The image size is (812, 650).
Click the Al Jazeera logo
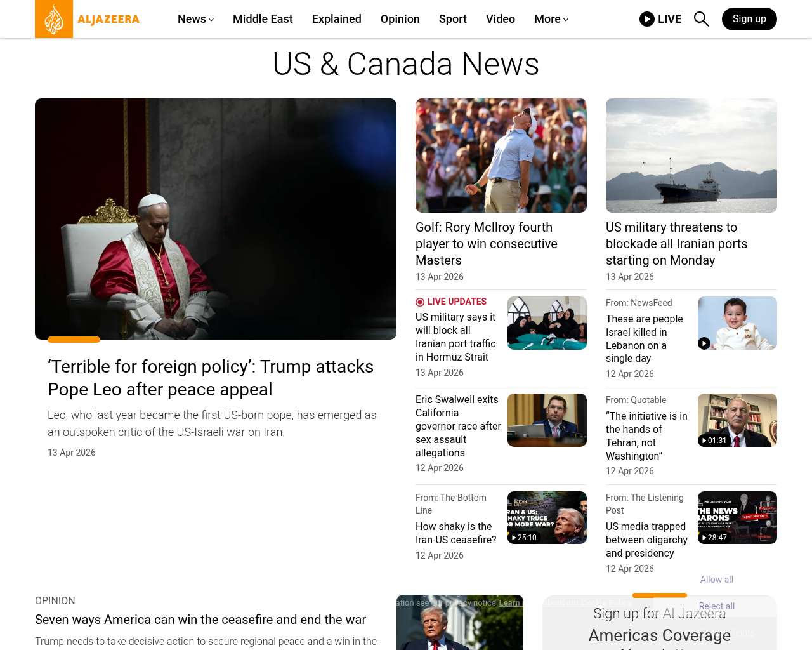[88, 19]
